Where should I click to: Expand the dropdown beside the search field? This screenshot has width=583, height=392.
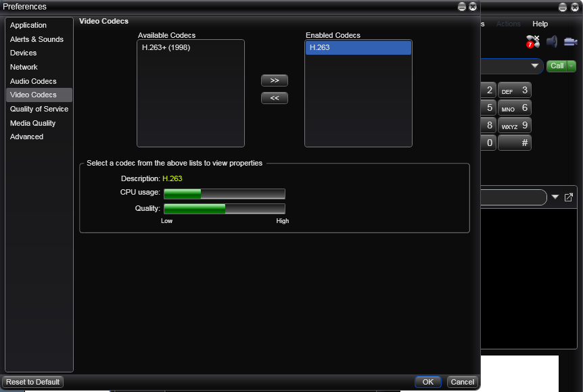click(x=555, y=197)
